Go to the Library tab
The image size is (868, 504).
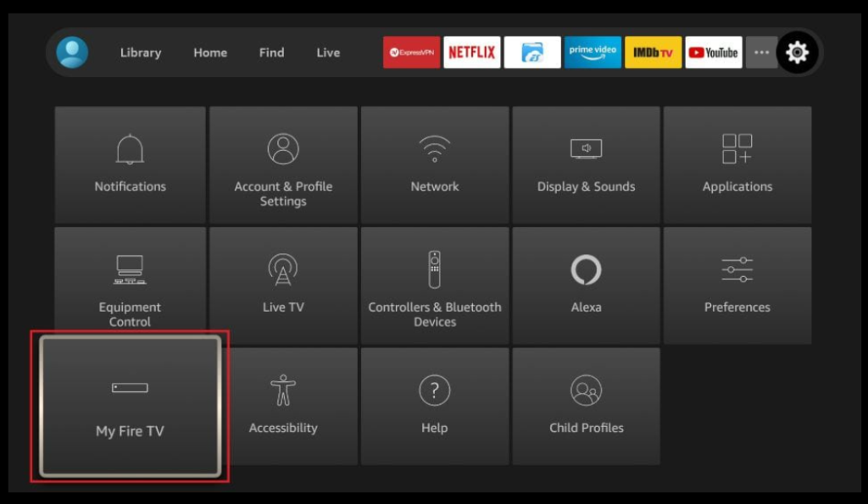141,53
